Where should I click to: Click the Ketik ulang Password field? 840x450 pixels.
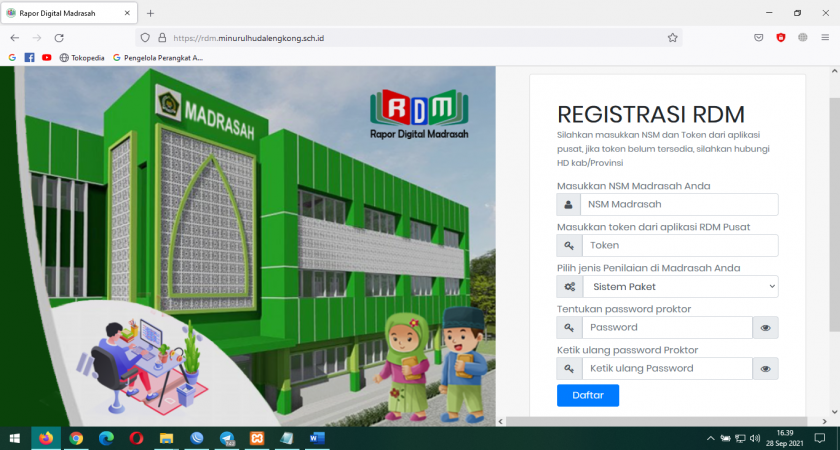click(667, 369)
